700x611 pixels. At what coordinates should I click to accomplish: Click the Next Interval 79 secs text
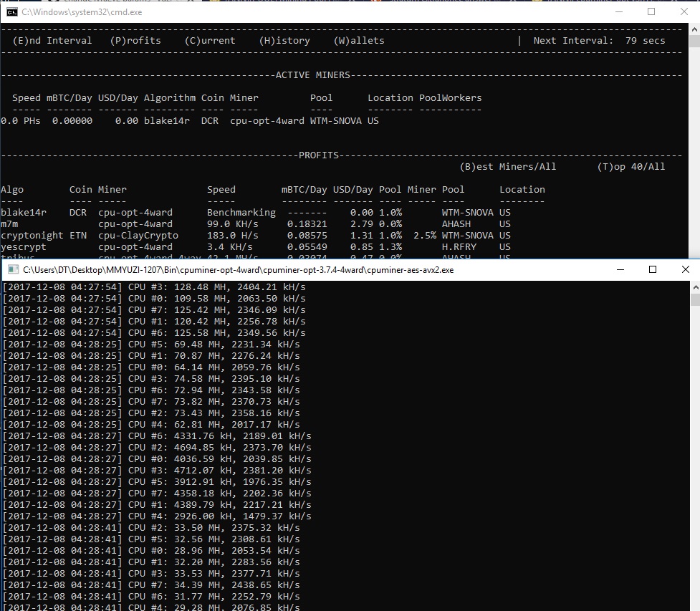(599, 41)
